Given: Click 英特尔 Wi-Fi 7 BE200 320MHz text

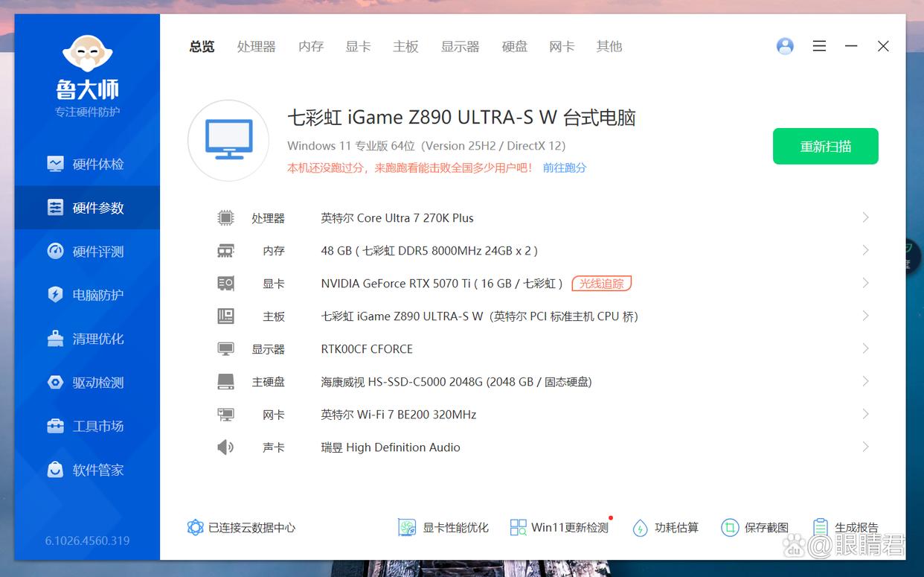Looking at the screenshot, I should coord(399,415).
